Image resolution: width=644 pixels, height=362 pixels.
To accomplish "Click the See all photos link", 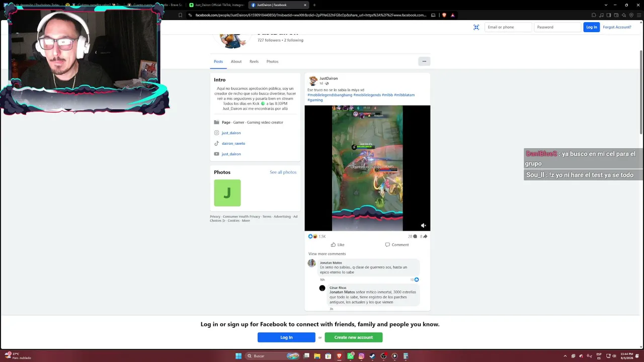I will 283,172.
